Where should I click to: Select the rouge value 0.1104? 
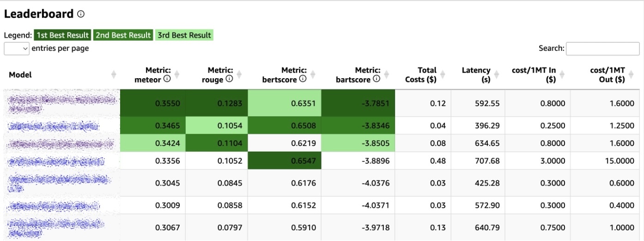[230, 143]
